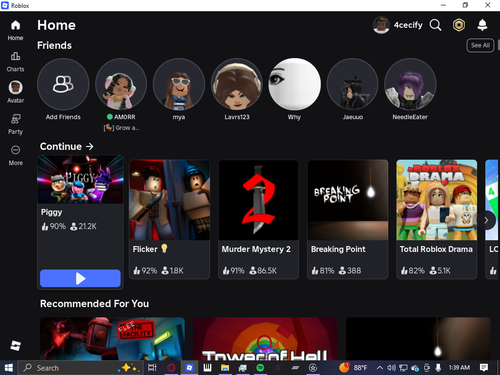Open the search magnifier icon in the header
Screen dimensions: 500x375
coord(435,25)
